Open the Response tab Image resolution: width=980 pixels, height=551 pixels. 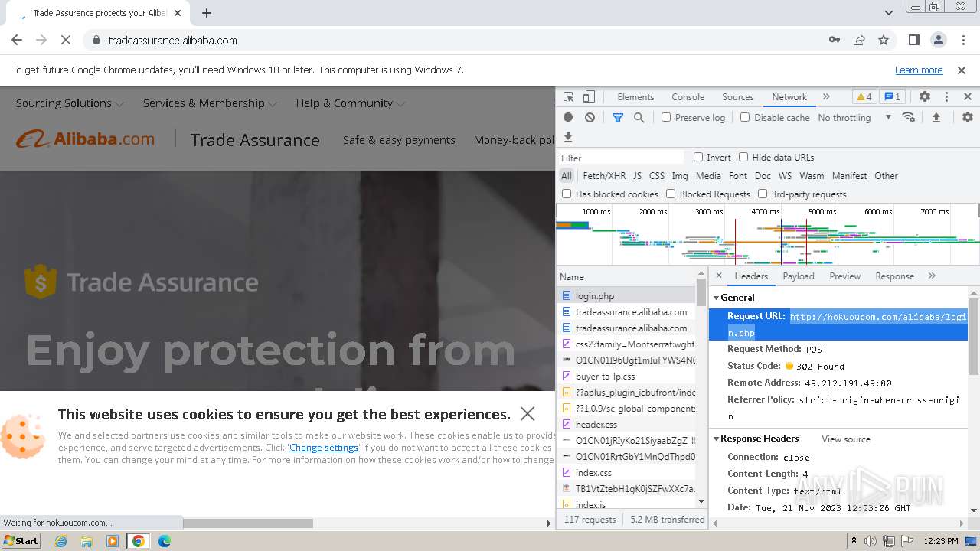895,276
